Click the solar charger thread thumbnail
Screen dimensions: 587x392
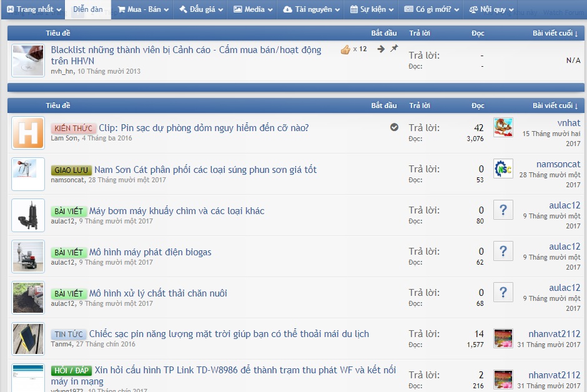tap(28, 339)
